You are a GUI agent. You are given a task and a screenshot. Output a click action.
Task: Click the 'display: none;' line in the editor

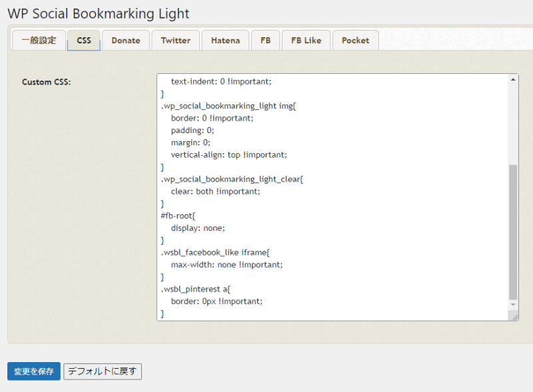coord(198,228)
